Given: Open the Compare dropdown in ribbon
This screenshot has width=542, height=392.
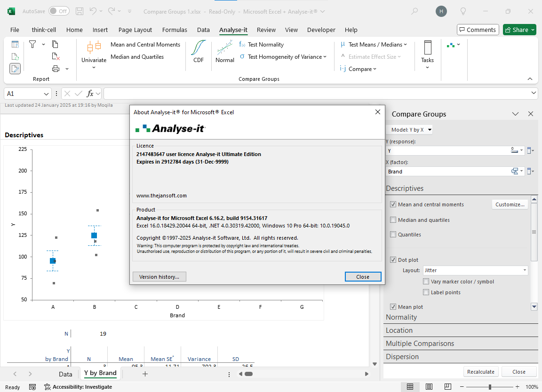Looking at the screenshot, I should tap(358, 69).
